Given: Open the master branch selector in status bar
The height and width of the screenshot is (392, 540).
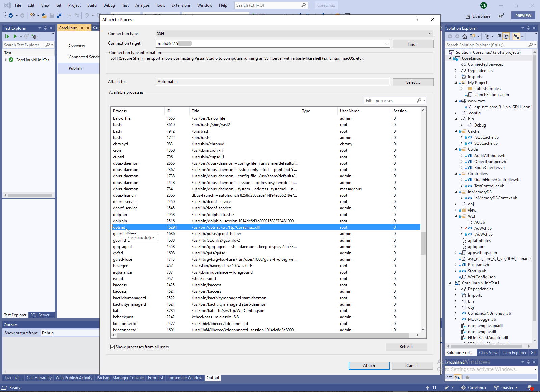Looking at the screenshot, I should pos(506,388).
